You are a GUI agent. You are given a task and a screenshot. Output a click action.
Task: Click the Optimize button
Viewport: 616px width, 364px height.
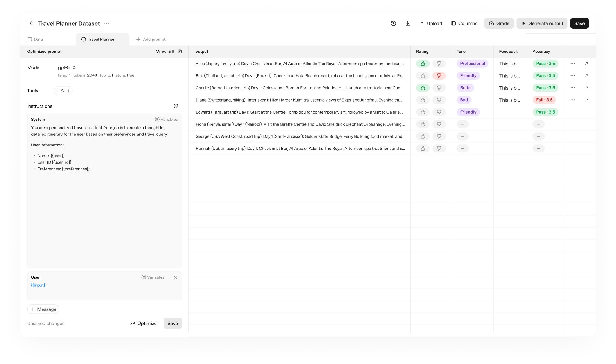(x=143, y=323)
